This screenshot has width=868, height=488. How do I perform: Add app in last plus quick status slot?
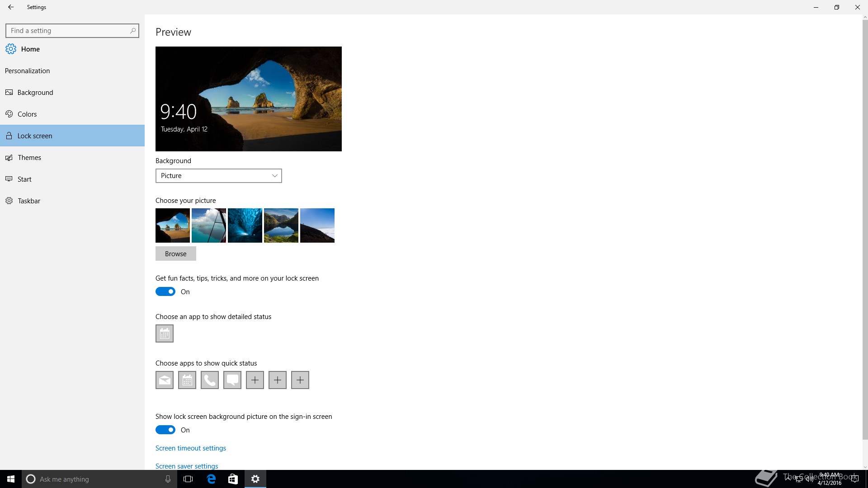click(x=300, y=380)
